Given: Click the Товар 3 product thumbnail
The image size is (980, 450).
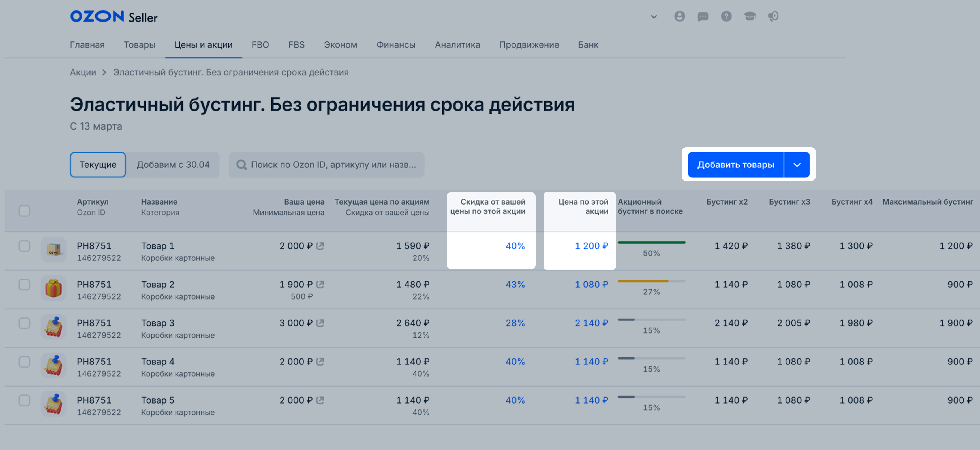Looking at the screenshot, I should [x=54, y=327].
